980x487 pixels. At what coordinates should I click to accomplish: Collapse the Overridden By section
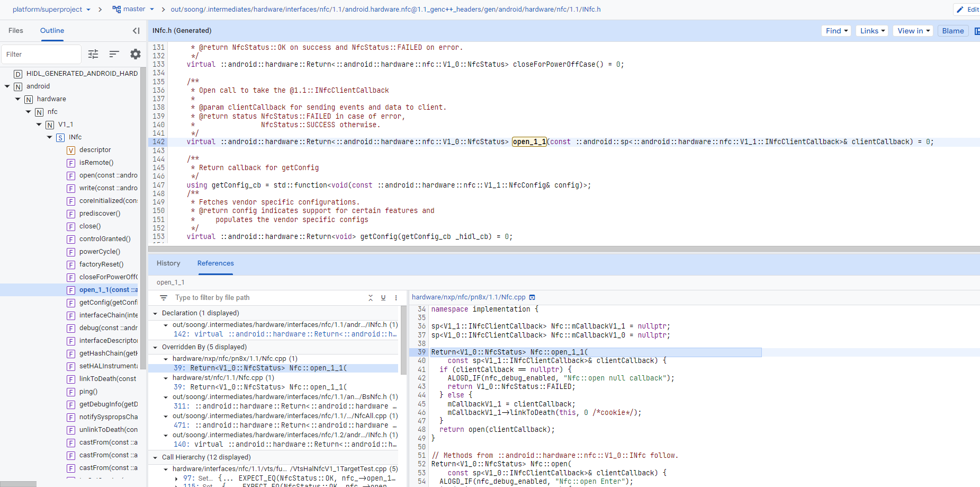(x=155, y=347)
